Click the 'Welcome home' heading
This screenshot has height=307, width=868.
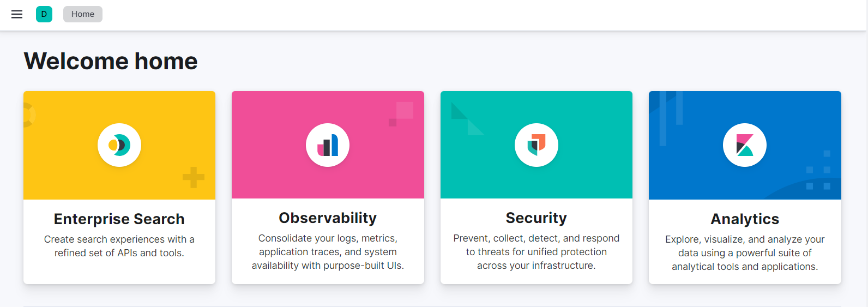tap(111, 61)
